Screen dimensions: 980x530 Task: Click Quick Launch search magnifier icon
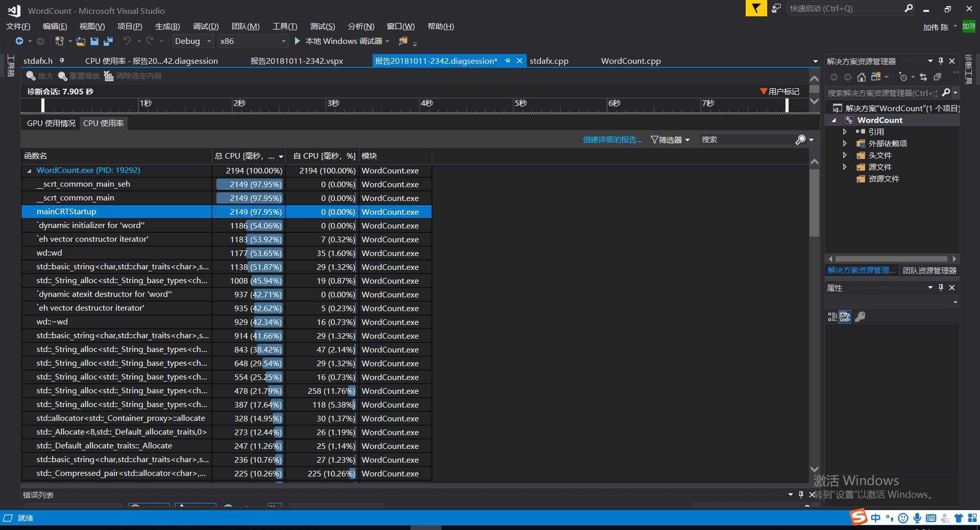click(x=909, y=8)
